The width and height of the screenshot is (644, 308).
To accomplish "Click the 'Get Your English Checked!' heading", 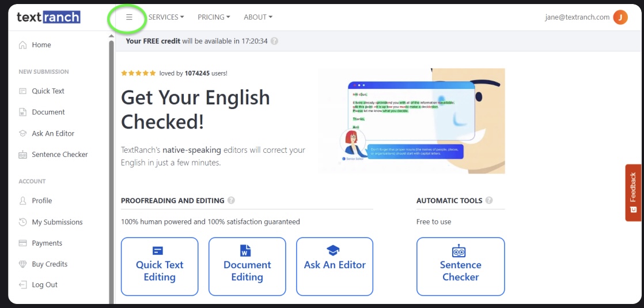I will tap(195, 110).
